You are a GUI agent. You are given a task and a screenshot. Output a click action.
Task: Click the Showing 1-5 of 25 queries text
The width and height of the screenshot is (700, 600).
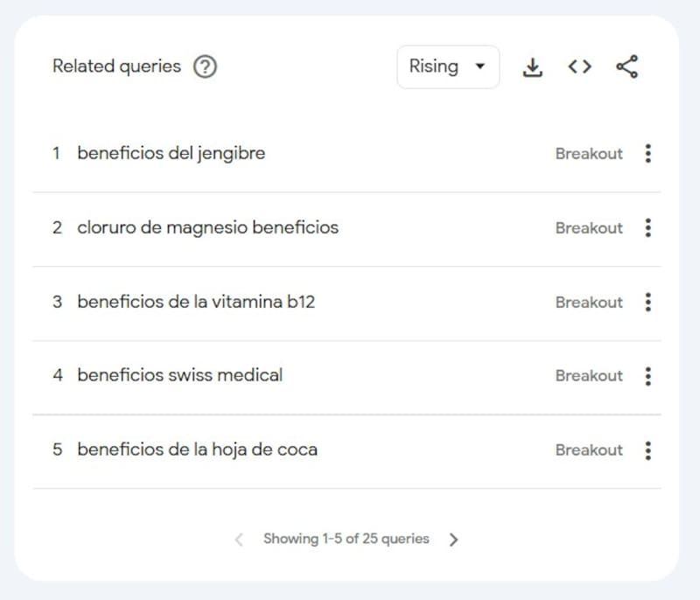pyautogui.click(x=346, y=539)
